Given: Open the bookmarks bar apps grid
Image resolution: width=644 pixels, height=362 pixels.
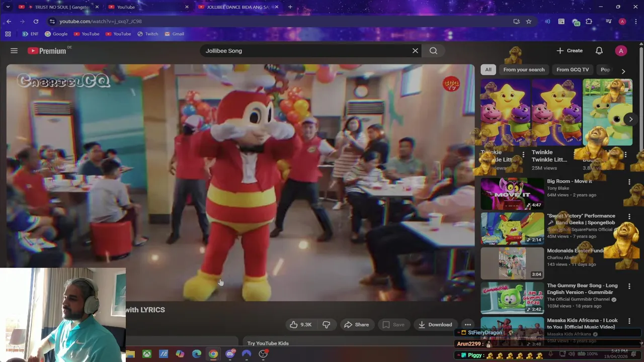Looking at the screenshot, I should click(x=8, y=34).
